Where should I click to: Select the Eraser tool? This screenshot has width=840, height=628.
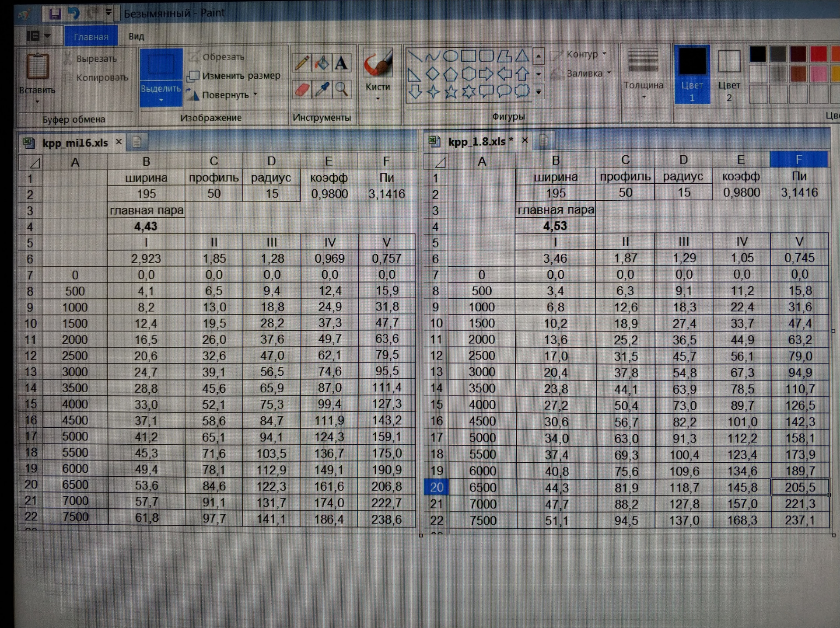coord(302,90)
